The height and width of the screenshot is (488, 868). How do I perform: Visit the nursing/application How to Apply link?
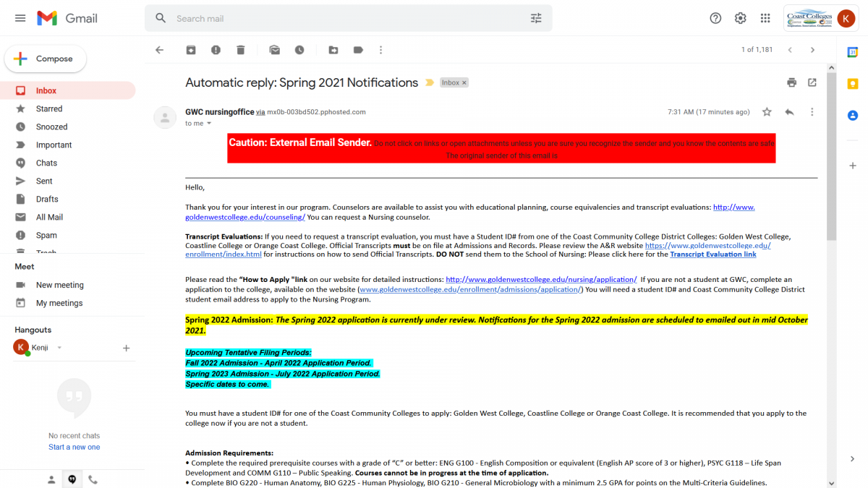click(541, 279)
